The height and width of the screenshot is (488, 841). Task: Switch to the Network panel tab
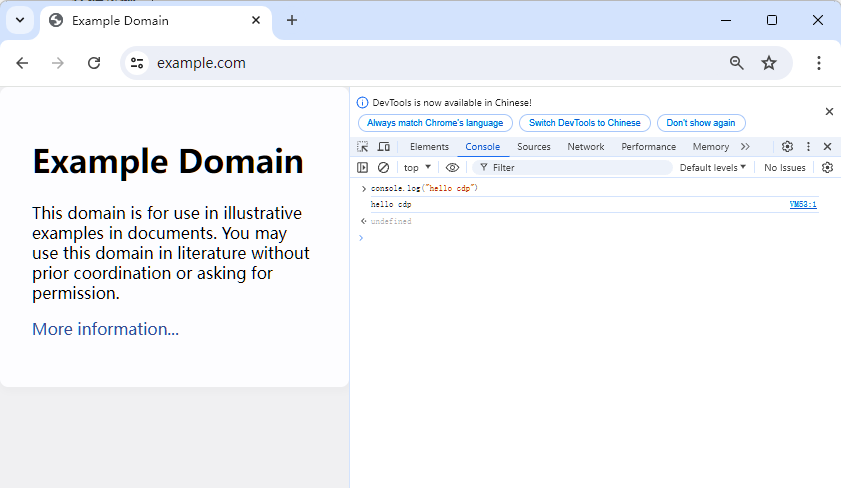point(586,146)
